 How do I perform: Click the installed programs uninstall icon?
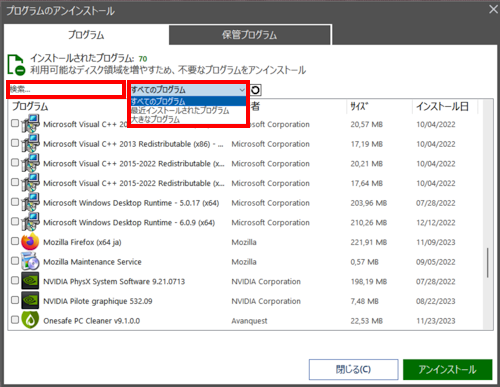click(x=16, y=65)
